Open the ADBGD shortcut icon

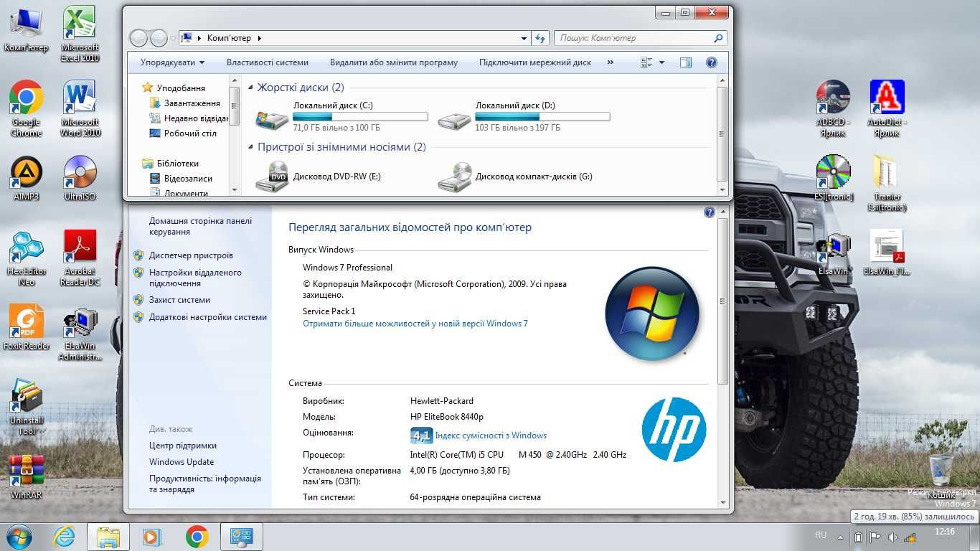click(833, 108)
